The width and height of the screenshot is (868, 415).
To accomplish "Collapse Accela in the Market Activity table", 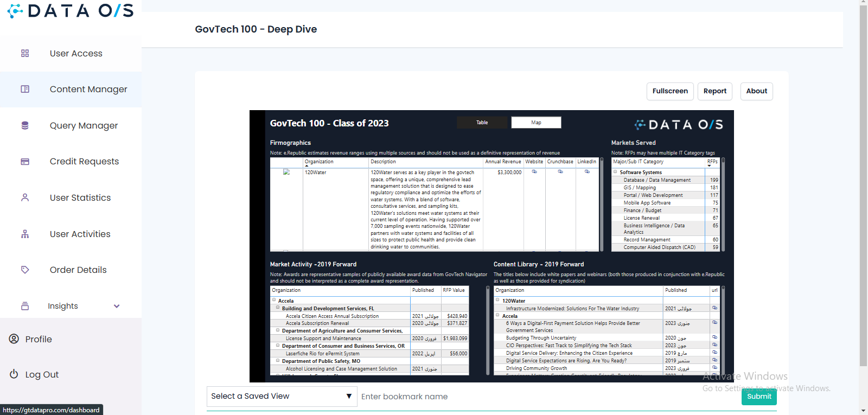I will tap(274, 300).
